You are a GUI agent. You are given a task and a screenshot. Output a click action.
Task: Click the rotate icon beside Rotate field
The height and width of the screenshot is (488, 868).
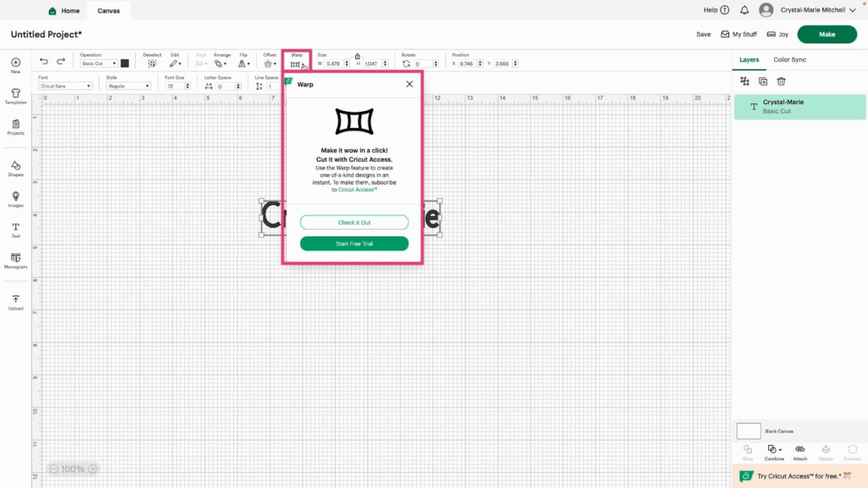coord(406,64)
